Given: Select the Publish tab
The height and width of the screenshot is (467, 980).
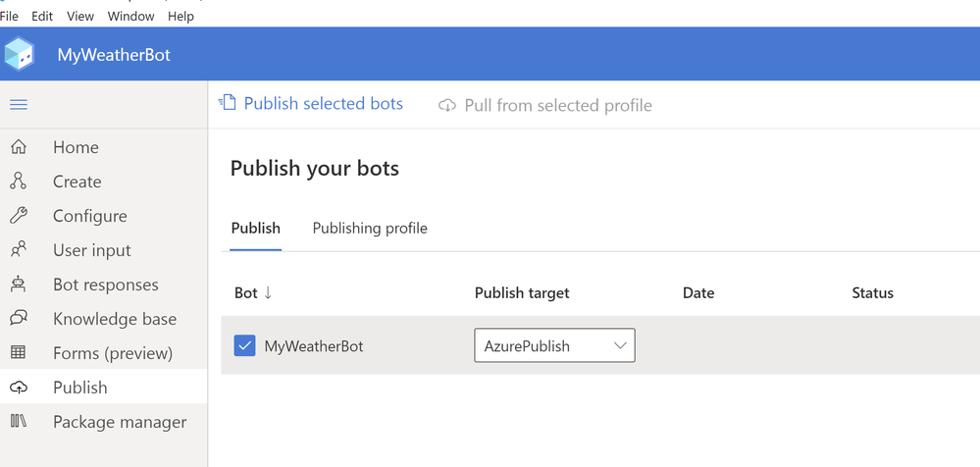Looking at the screenshot, I should pyautogui.click(x=255, y=228).
